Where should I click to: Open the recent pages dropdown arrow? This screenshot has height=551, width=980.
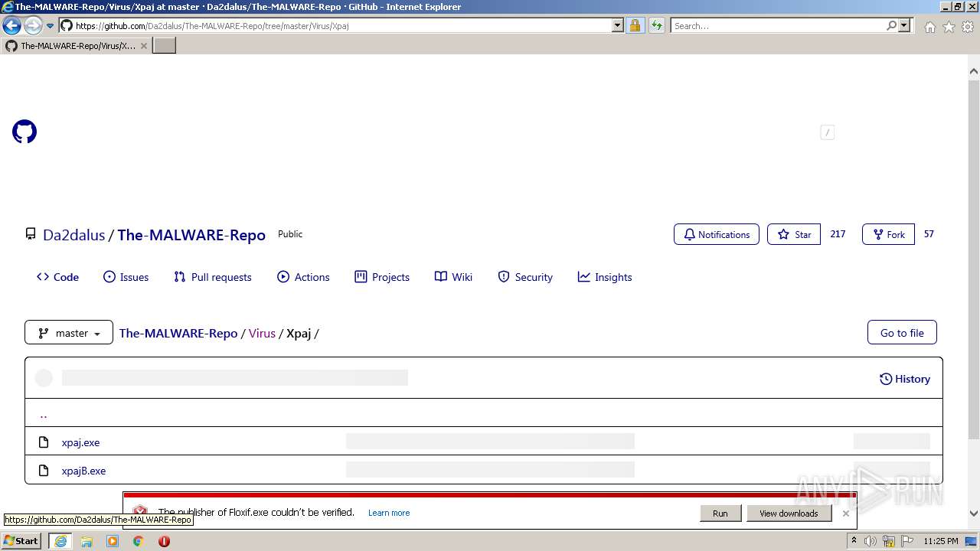click(x=51, y=26)
